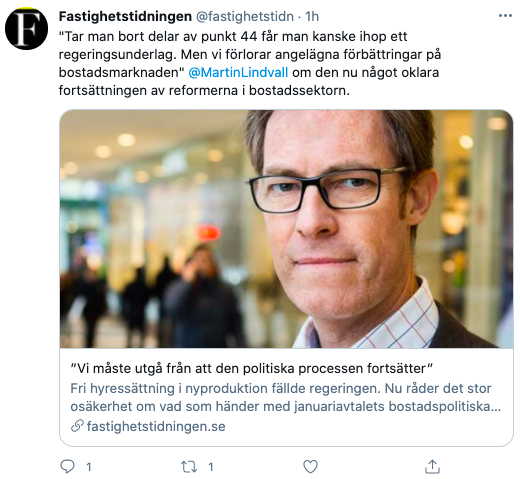The width and height of the screenshot is (520, 479).
Task: Click the @fastighetstidn handle
Action: point(245,16)
